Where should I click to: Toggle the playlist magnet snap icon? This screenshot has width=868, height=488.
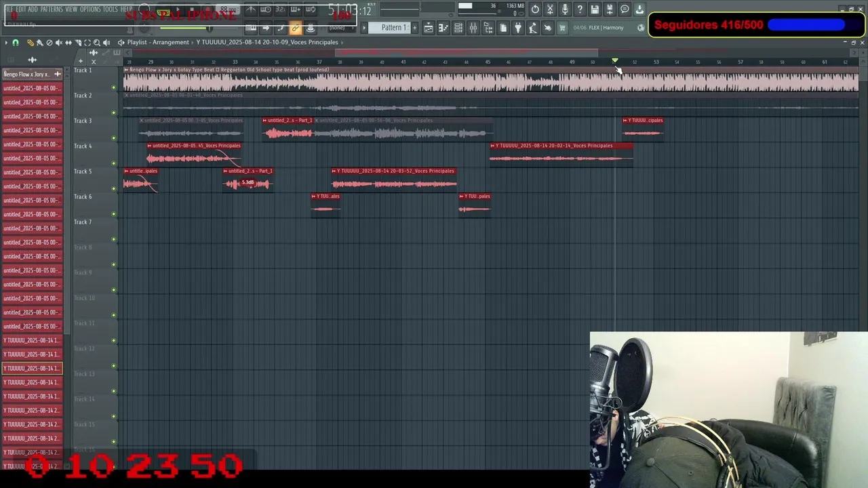point(15,43)
